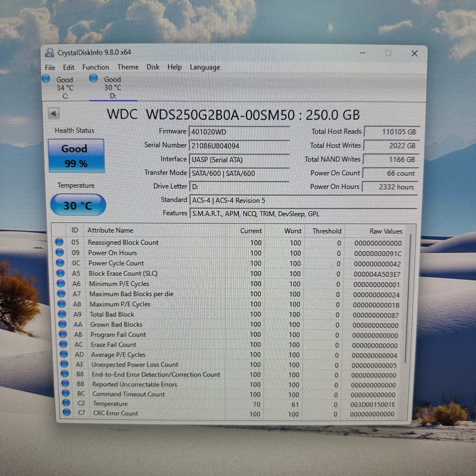This screenshot has height=476, width=476.
Task: Click status orb for CRC Error Count
Action: [x=67, y=412]
